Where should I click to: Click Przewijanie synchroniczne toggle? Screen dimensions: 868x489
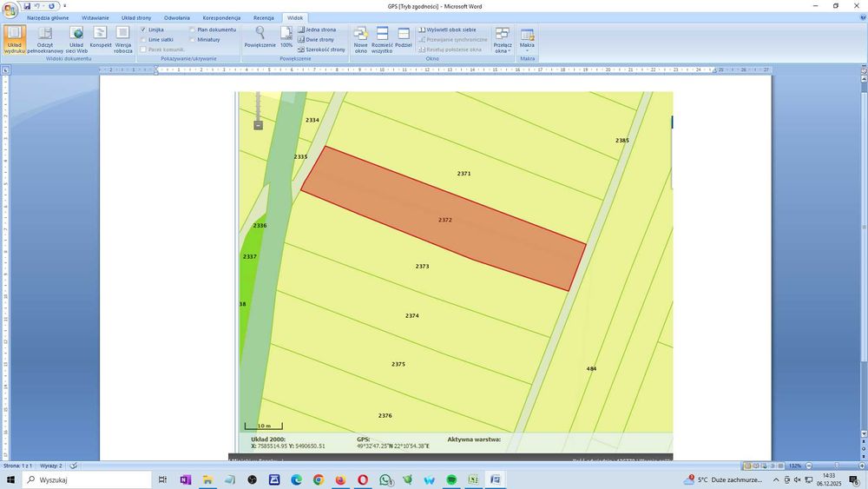[453, 40]
